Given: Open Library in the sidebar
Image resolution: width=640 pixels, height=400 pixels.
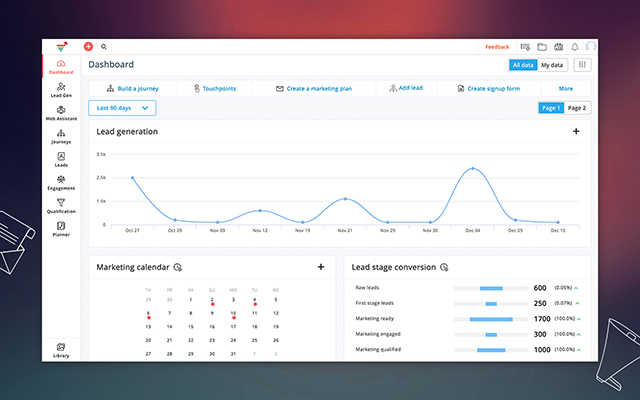Looking at the screenshot, I should [61, 351].
